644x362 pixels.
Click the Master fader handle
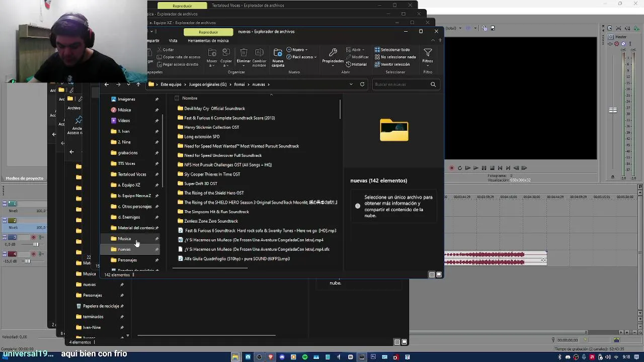pos(613,110)
